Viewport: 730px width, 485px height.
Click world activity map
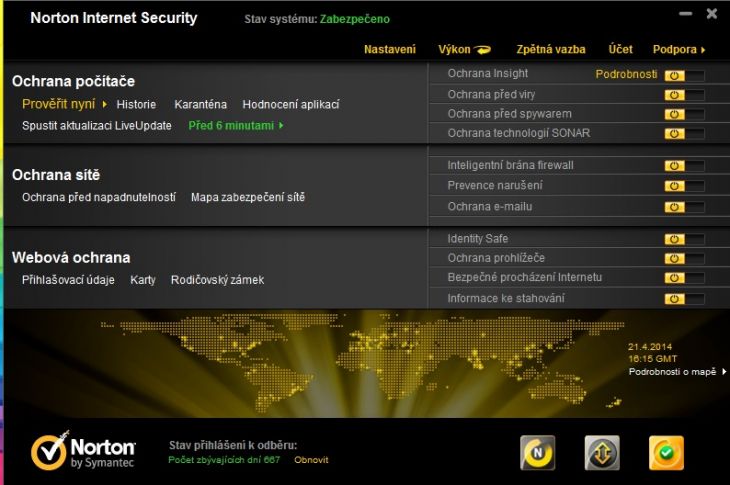point(362,363)
